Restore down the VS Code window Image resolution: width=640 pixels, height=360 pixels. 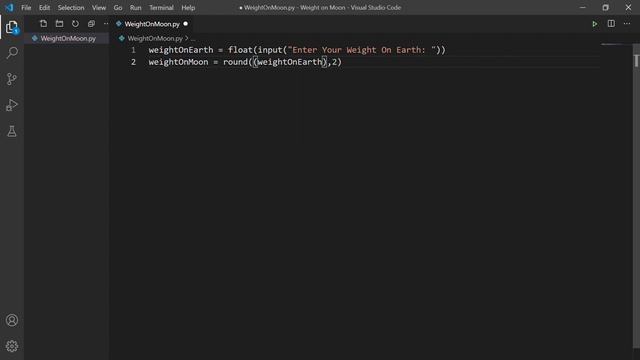(605, 7)
